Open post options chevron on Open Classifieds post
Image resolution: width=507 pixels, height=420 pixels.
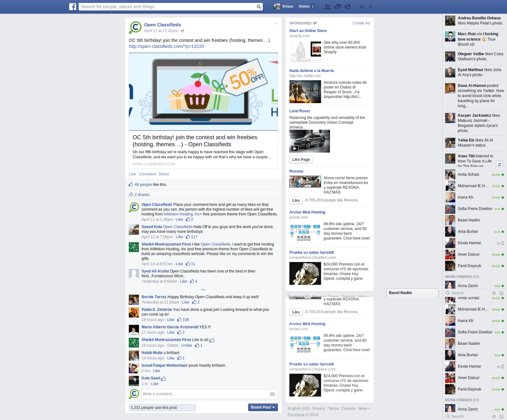[x=276, y=24]
